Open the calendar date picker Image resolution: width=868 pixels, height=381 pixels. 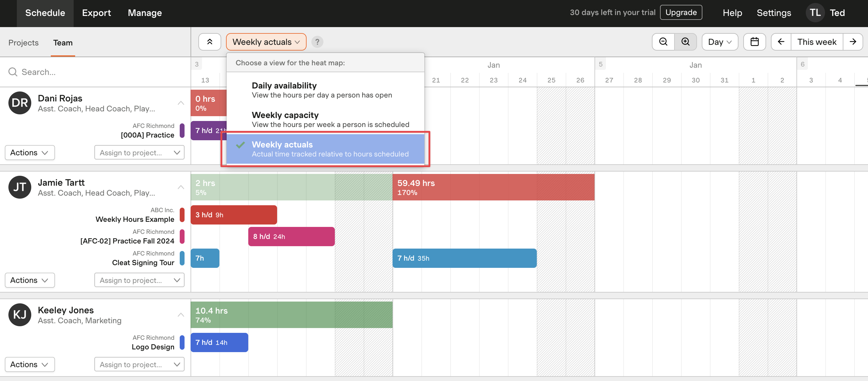(754, 42)
